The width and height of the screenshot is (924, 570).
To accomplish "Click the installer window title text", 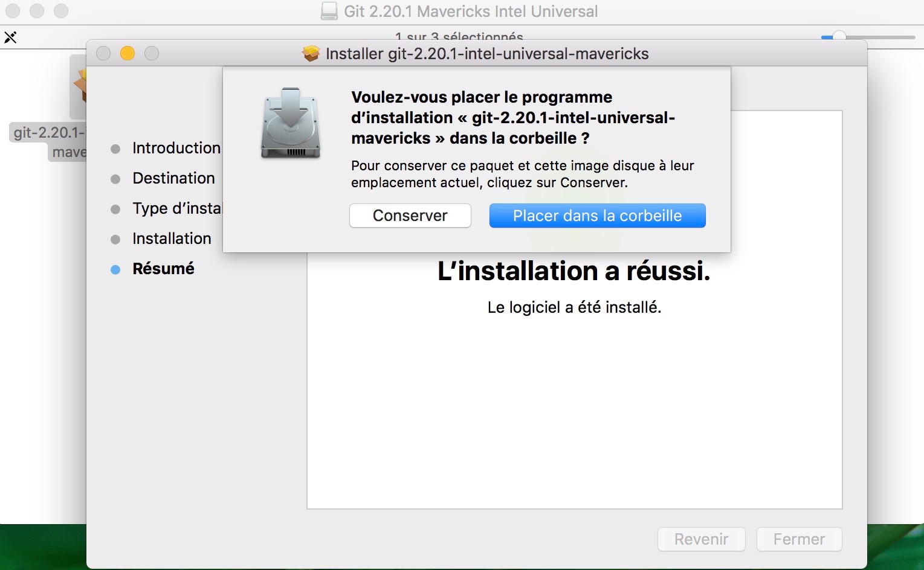I will (x=487, y=54).
